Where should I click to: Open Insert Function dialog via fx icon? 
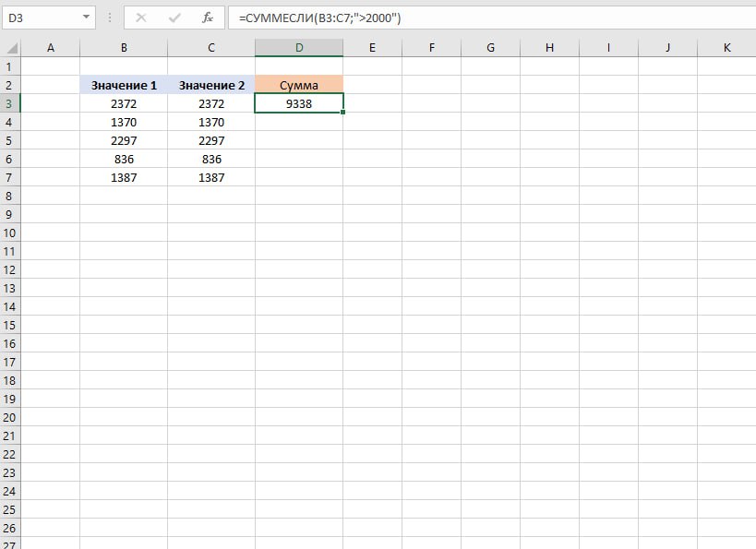[208, 17]
